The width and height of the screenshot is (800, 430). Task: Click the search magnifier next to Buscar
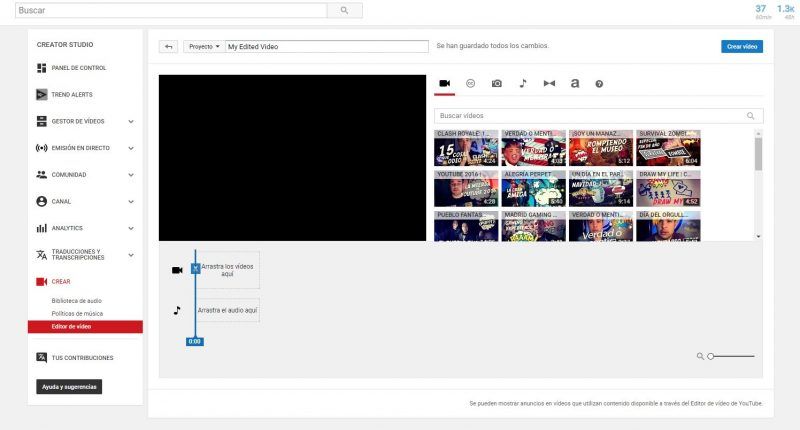(x=344, y=10)
